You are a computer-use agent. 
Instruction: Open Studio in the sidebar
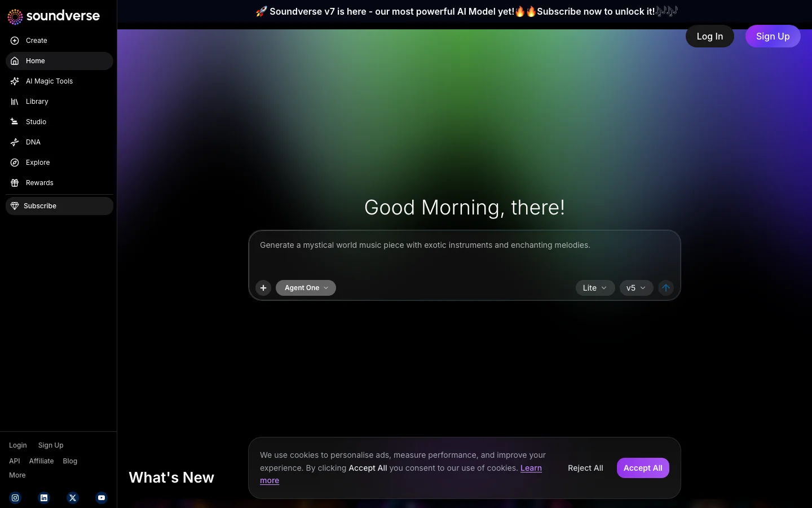59,122
